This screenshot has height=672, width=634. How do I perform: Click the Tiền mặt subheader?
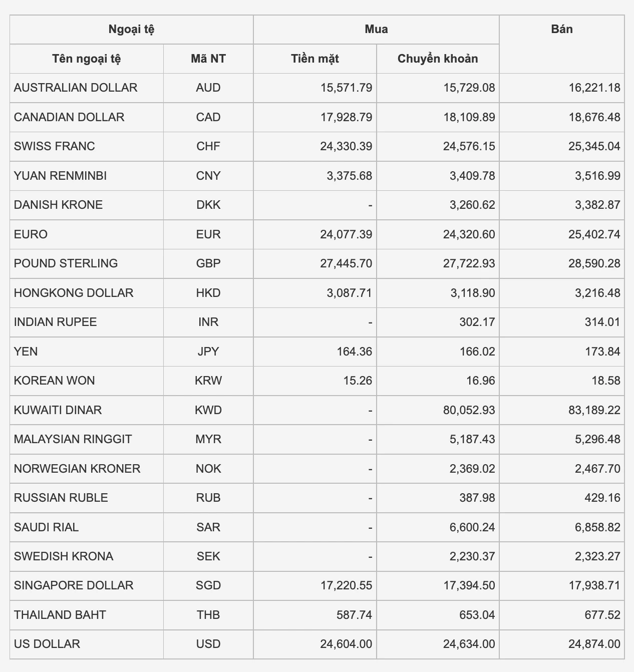coord(314,59)
